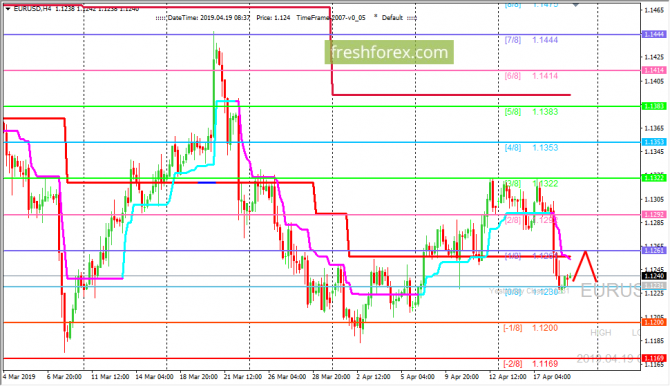The image size is (670, 386).
Task: Click the orange 1.1200 price axis tag
Action: tap(654, 322)
